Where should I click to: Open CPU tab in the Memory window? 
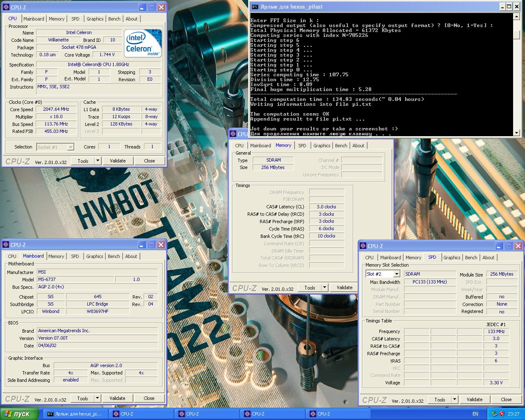pyautogui.click(x=240, y=146)
